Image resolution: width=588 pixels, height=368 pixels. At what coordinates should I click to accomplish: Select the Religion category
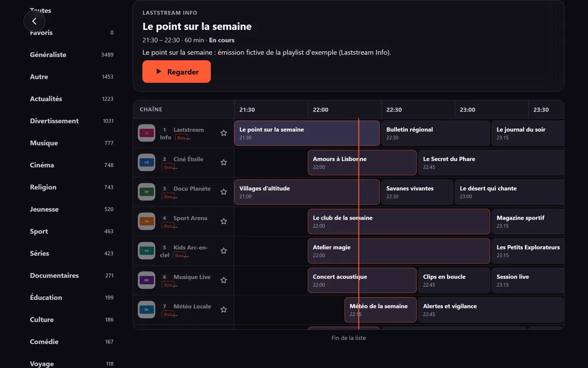[x=72, y=187]
